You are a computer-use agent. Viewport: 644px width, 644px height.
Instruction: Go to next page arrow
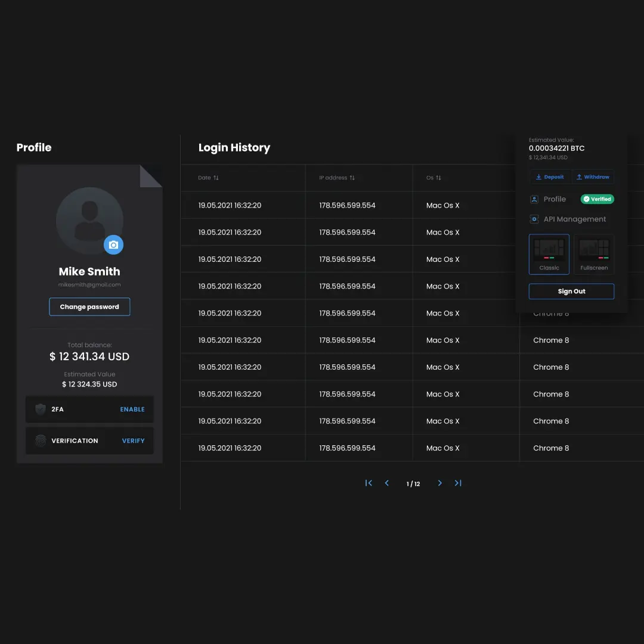pos(440,483)
